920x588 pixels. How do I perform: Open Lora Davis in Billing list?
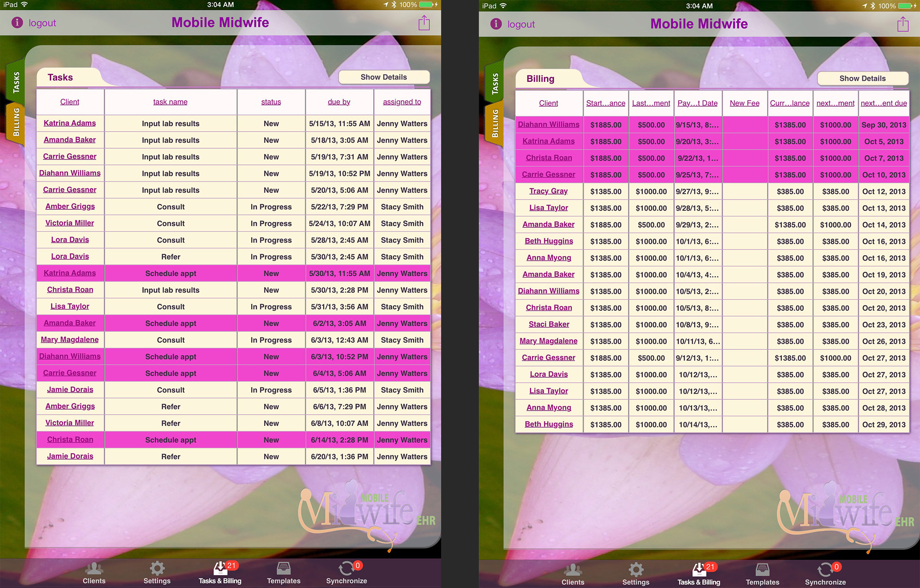pyautogui.click(x=549, y=374)
